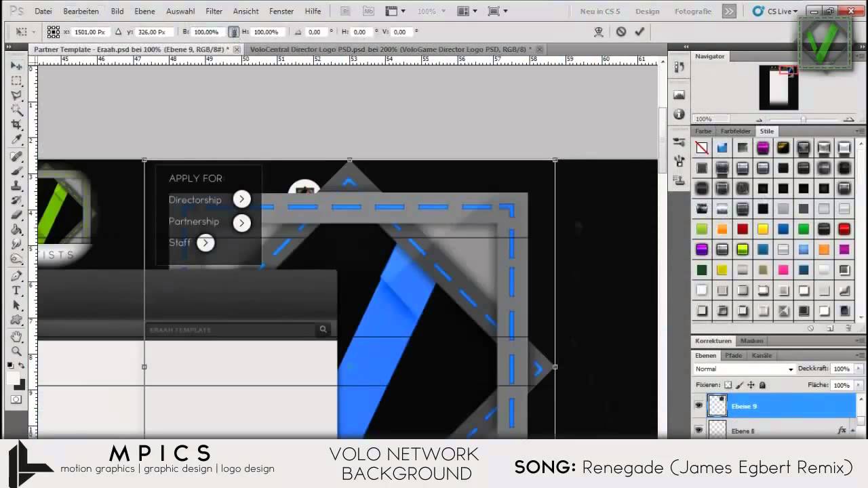Hide the Ebene 9 layer
Screen dimensions: 868x488
(698, 406)
